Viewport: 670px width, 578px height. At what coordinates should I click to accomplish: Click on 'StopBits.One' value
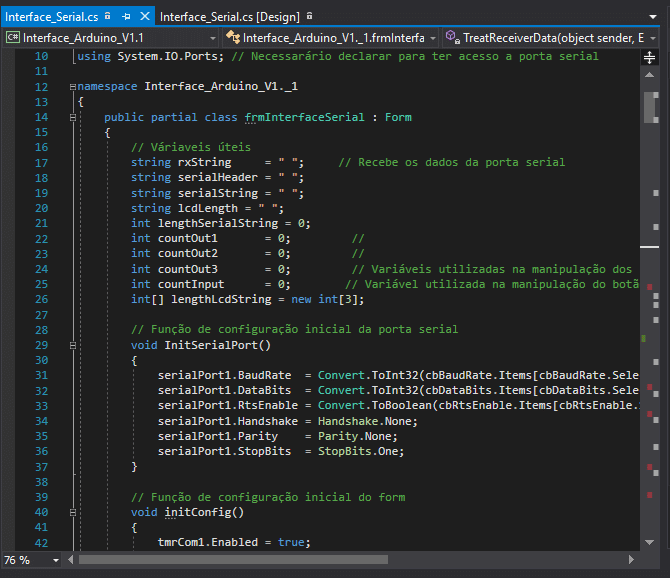(x=358, y=451)
